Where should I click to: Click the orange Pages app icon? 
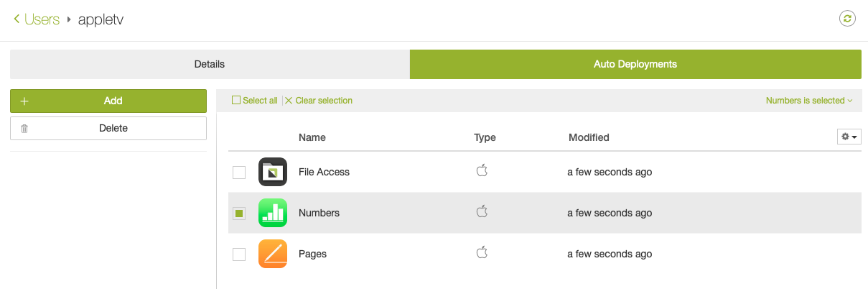[273, 254]
